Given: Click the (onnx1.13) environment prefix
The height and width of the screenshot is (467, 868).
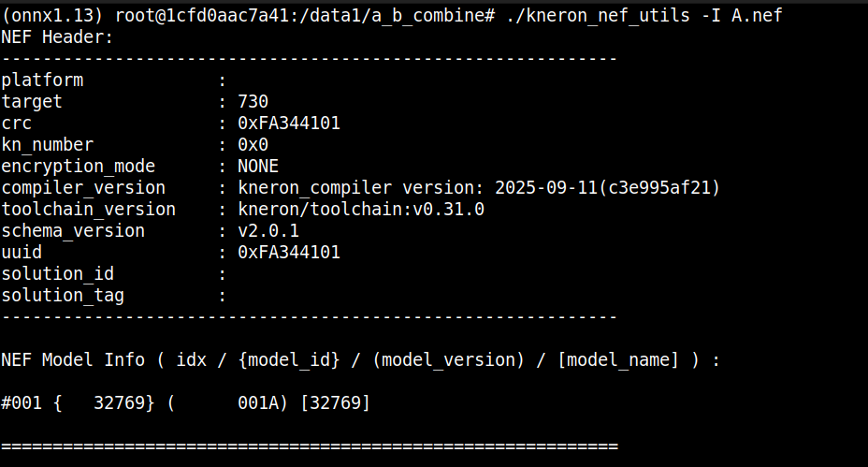Looking at the screenshot, I should point(52,16).
